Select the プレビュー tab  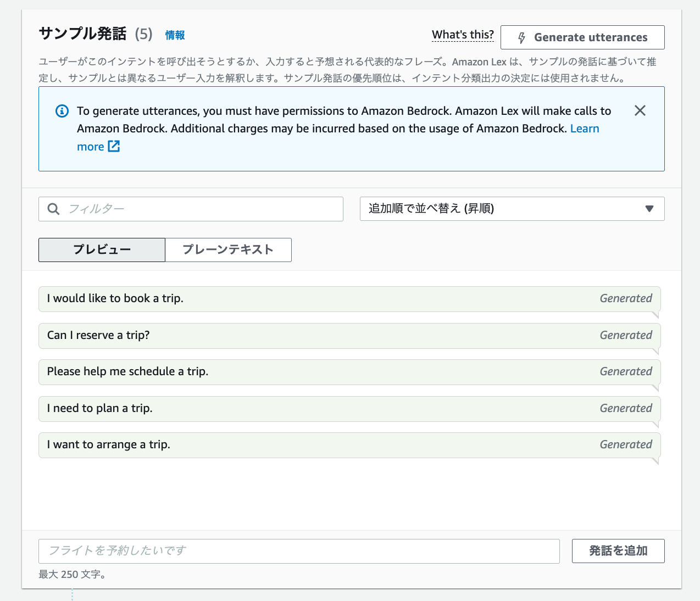(101, 250)
